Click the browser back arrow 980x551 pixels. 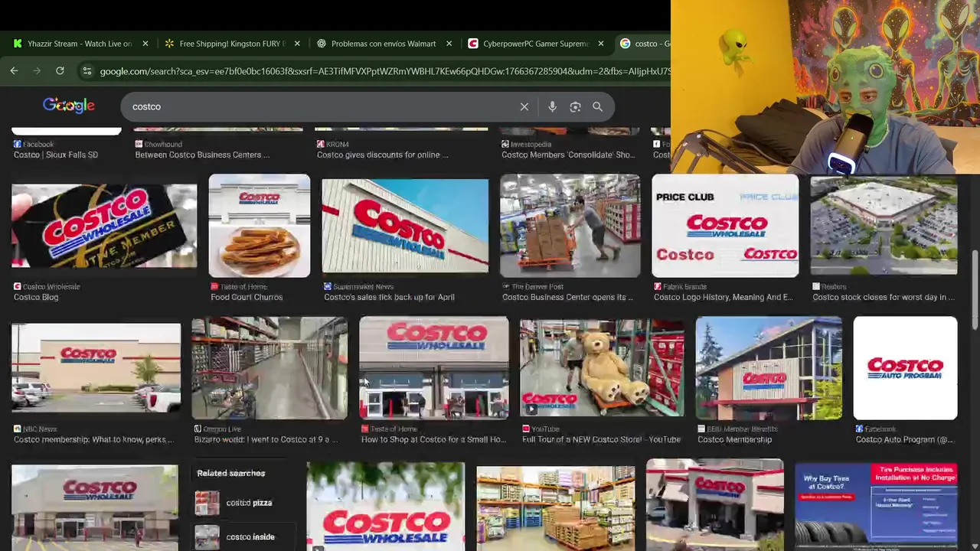pyautogui.click(x=14, y=71)
